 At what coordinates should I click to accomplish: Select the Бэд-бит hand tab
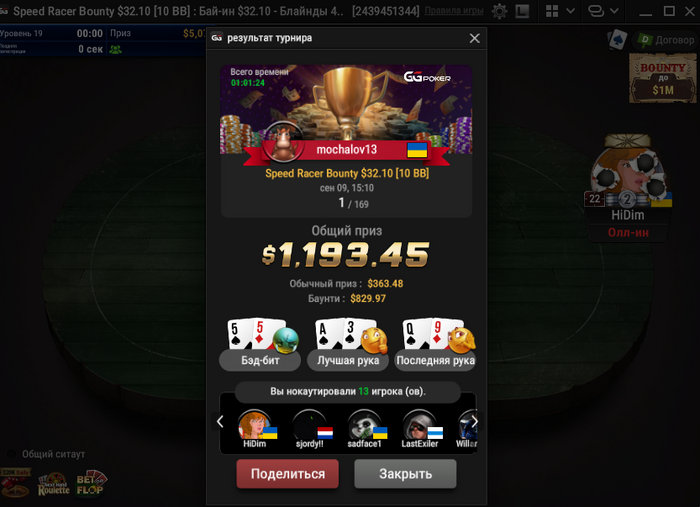(x=260, y=360)
